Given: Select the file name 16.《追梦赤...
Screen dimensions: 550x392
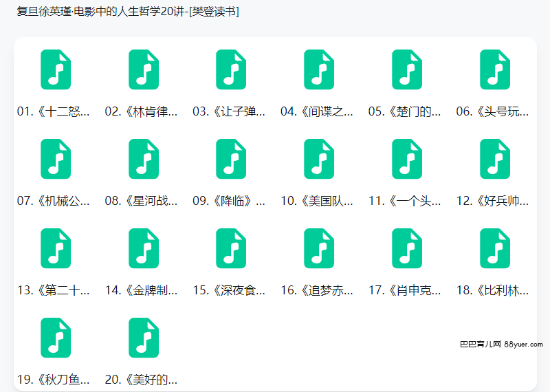Looking at the screenshot, I should click(x=317, y=291).
